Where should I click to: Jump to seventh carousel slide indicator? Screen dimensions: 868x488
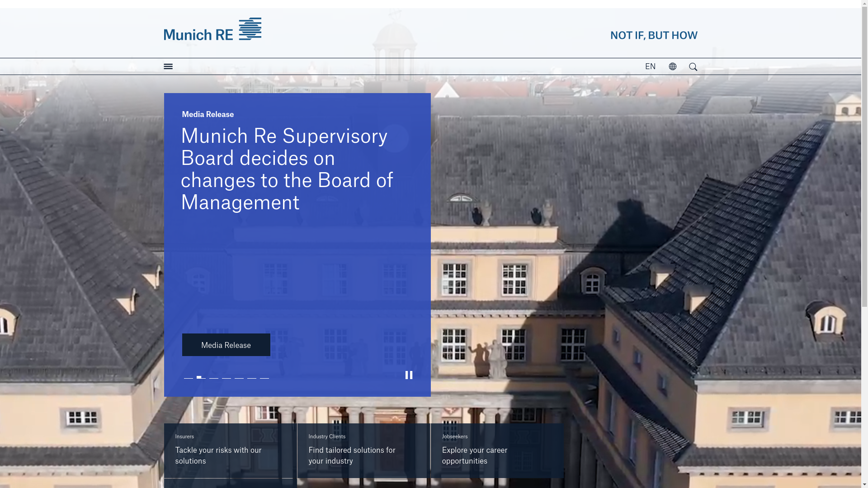pos(264,377)
